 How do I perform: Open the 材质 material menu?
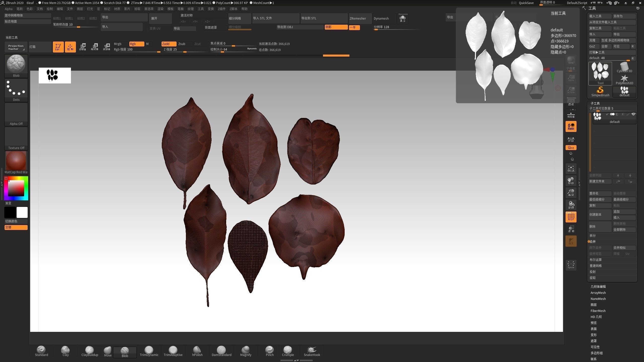click(x=117, y=9)
